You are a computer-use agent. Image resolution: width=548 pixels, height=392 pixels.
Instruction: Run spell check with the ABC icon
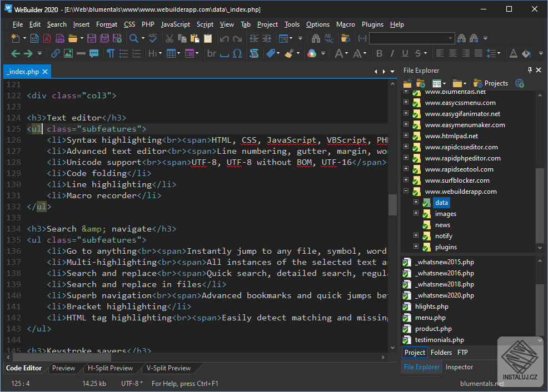152,38
